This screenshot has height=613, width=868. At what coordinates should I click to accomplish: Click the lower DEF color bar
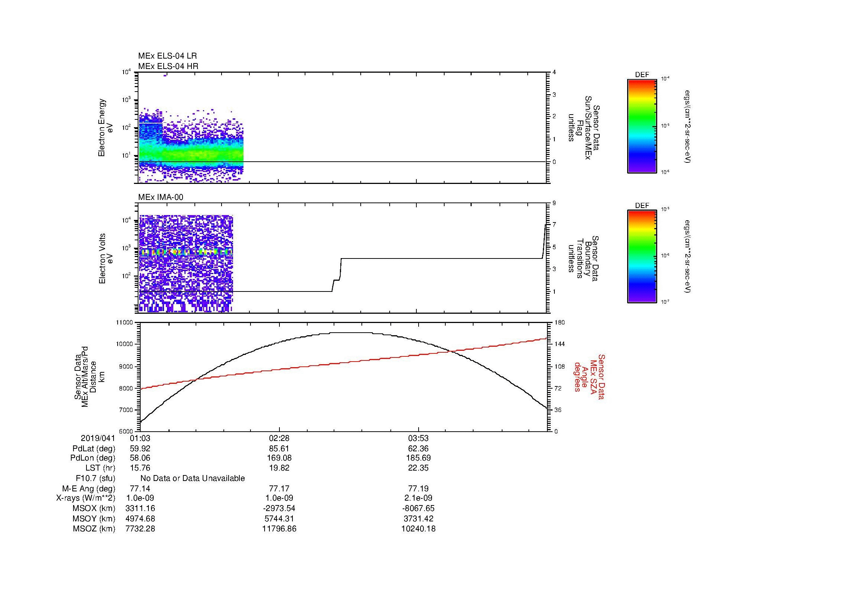642,257
